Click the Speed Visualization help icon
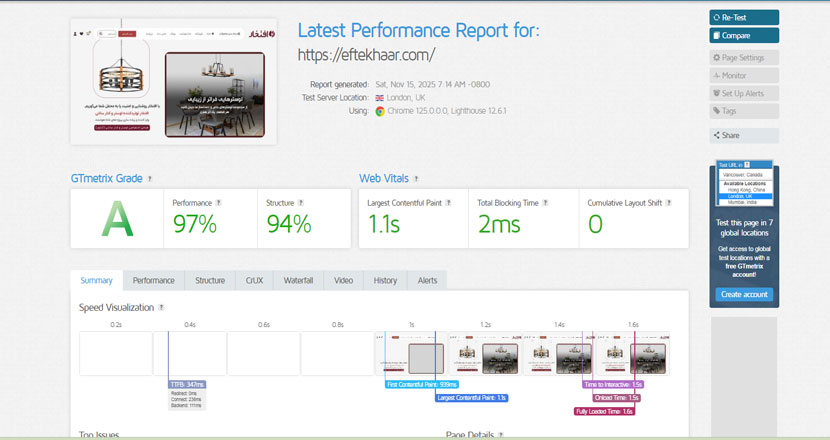 pyautogui.click(x=161, y=307)
